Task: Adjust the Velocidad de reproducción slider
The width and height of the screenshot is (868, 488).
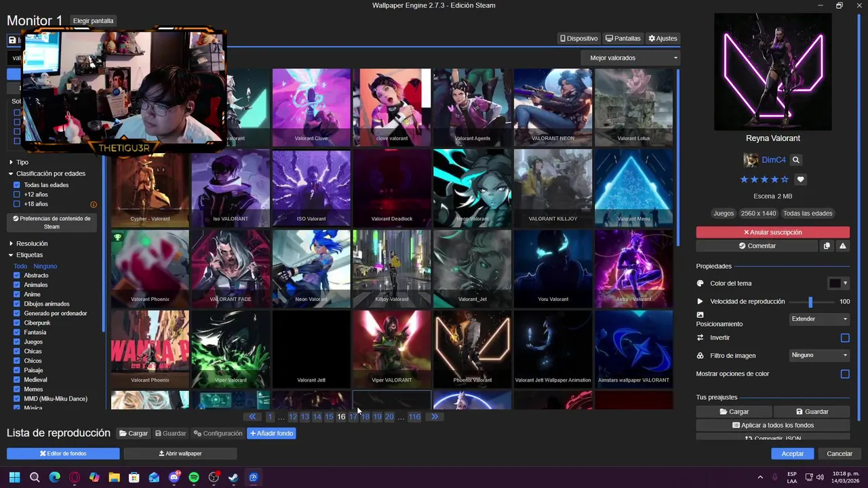Action: (810, 302)
